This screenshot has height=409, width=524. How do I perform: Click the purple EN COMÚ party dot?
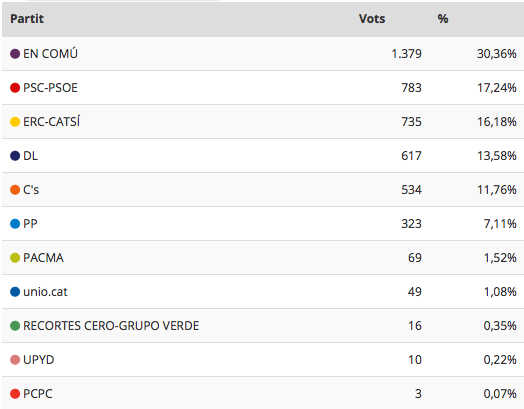pos(15,54)
